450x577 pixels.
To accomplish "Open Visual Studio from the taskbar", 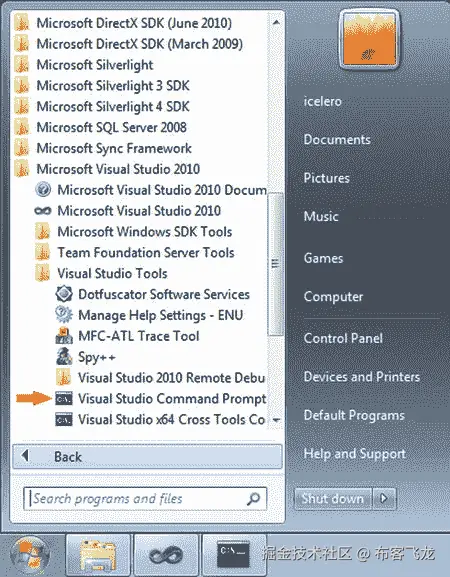I will [166, 556].
